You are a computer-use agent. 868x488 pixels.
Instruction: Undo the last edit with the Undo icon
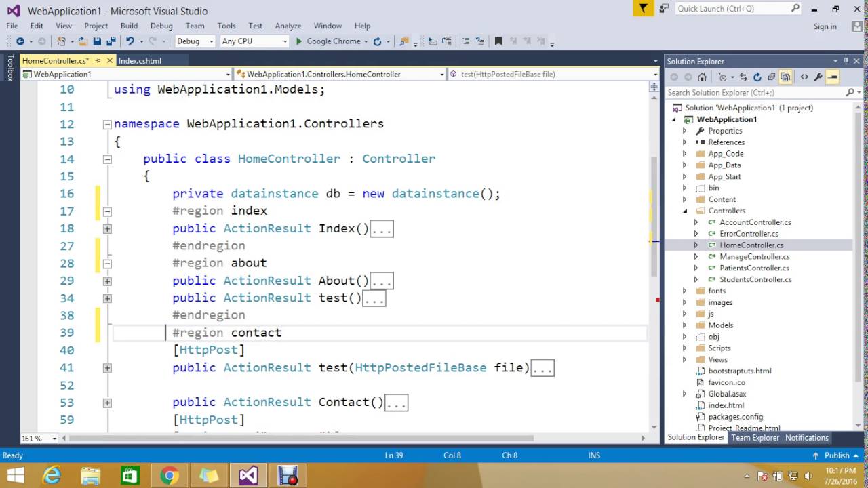pos(129,41)
